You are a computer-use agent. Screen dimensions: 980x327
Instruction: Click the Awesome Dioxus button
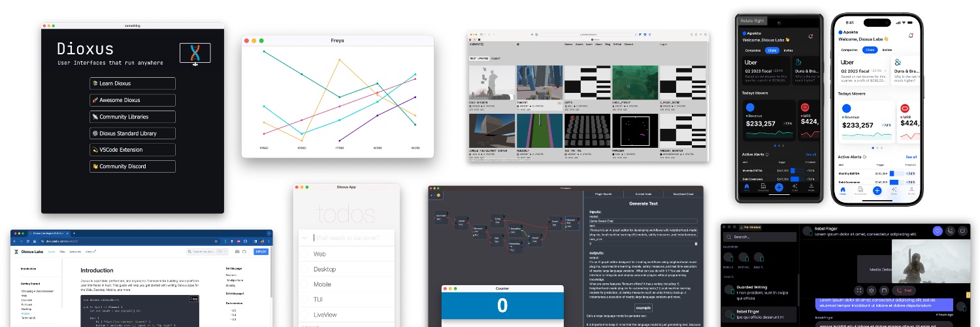[133, 100]
